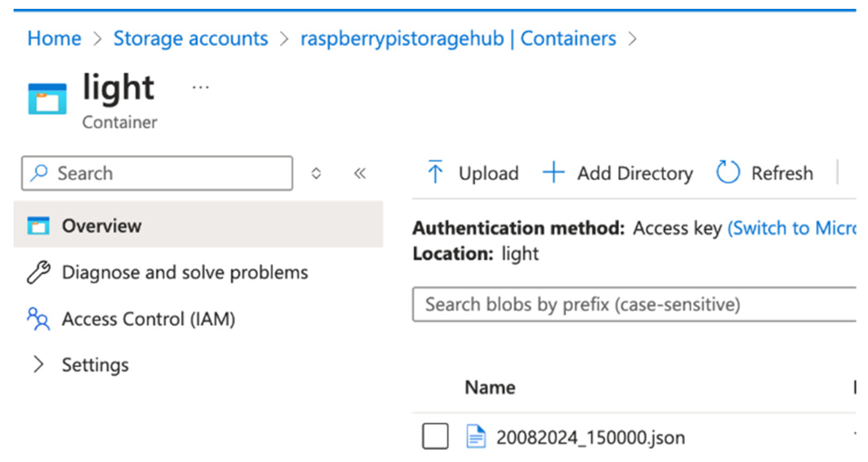Click the upload arrow icon
The width and height of the screenshot is (868, 462).
pos(435,172)
